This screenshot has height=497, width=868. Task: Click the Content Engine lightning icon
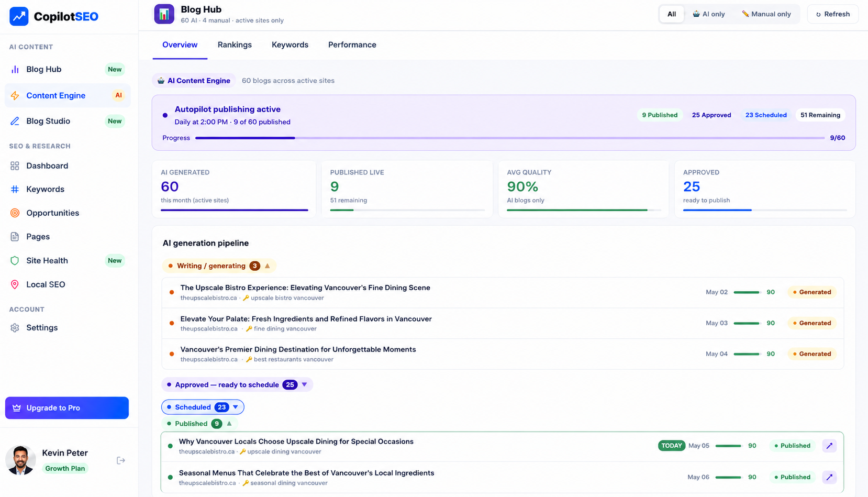[x=15, y=95]
